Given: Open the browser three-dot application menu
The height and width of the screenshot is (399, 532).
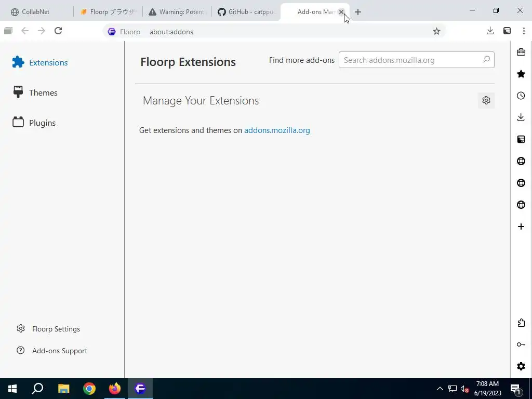Looking at the screenshot, I should (x=524, y=31).
